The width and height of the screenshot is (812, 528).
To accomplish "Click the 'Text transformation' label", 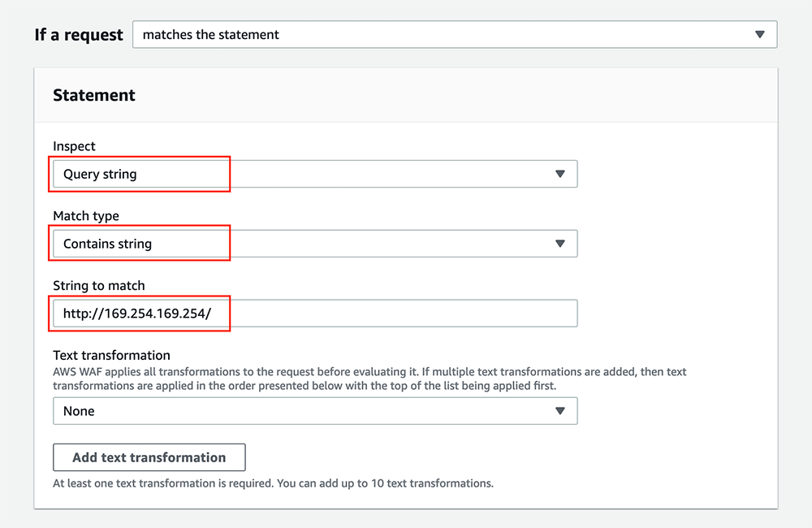I will (x=111, y=356).
